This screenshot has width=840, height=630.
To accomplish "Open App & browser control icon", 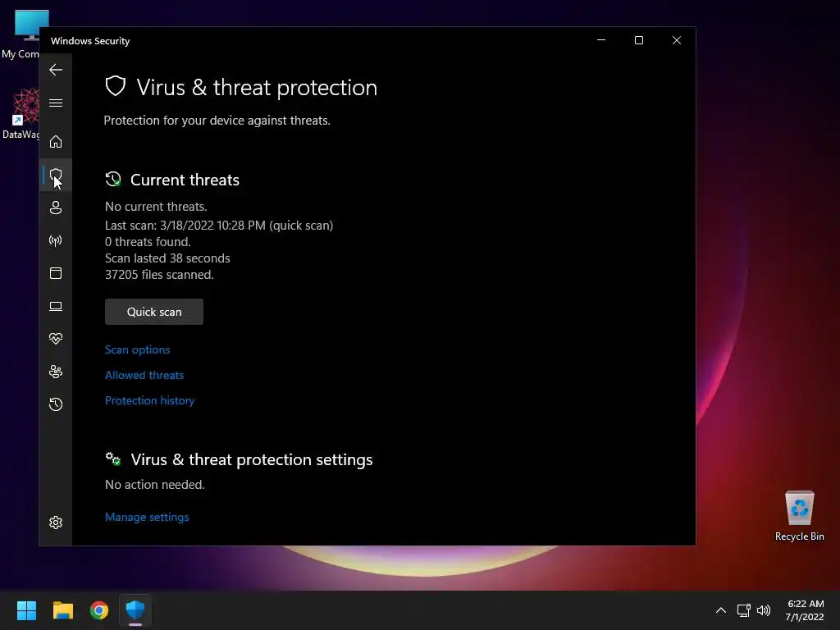I will [x=56, y=273].
